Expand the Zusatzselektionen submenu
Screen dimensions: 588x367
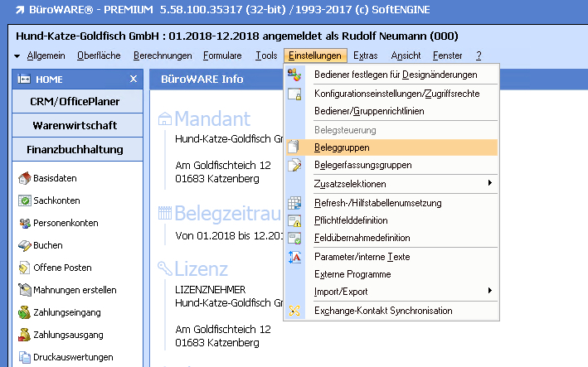point(490,183)
